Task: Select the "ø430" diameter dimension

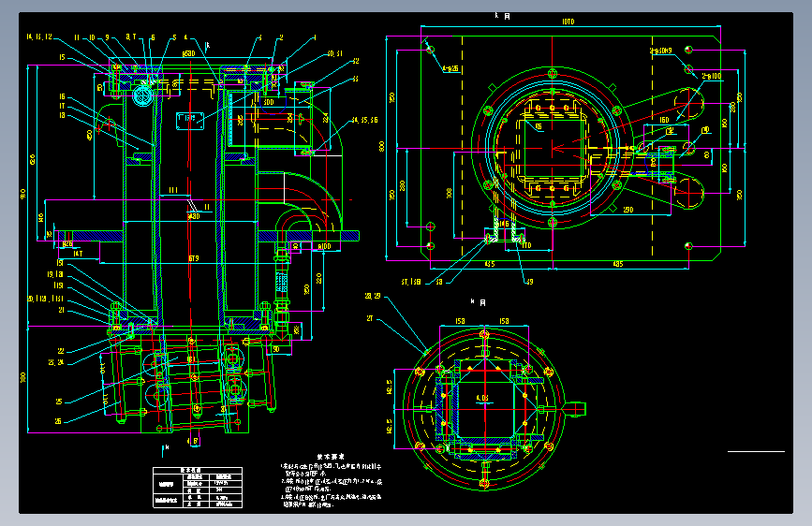Action: coord(193,216)
